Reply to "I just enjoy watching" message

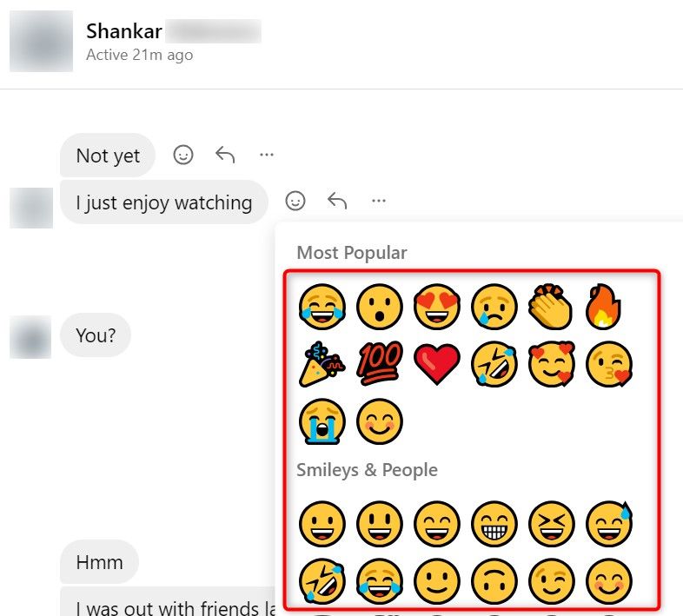pyautogui.click(x=337, y=201)
